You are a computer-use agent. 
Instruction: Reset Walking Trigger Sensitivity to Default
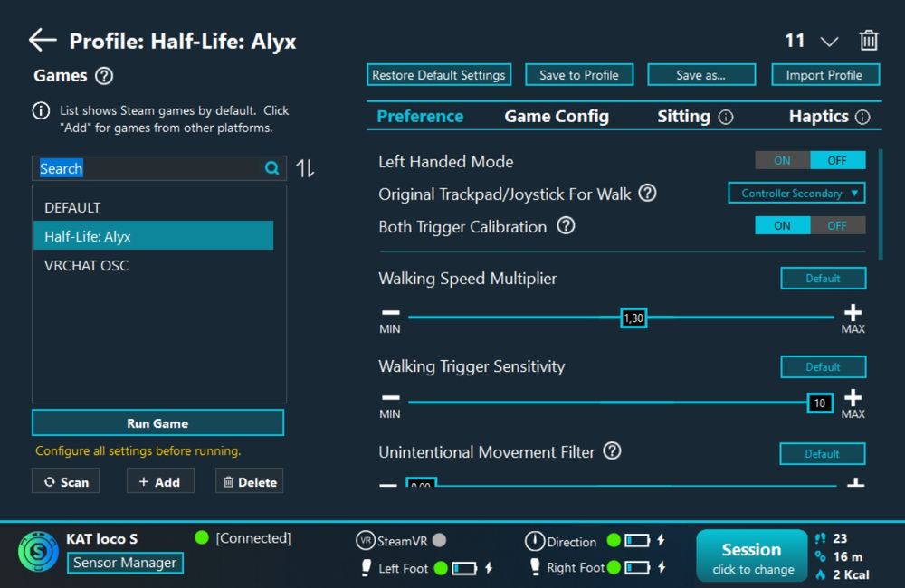coord(823,367)
